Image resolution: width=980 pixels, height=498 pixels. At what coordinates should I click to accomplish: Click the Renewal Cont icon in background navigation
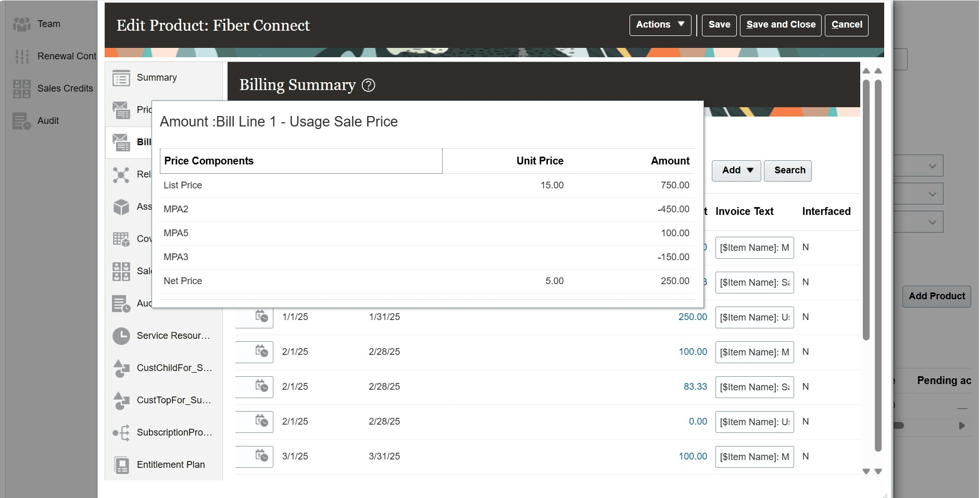click(x=22, y=56)
